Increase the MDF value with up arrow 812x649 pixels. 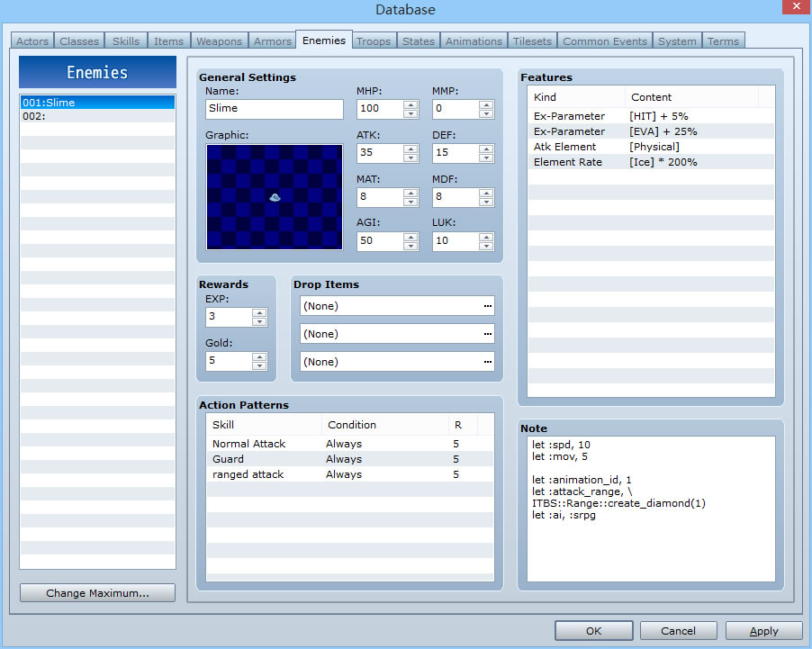tap(486, 193)
